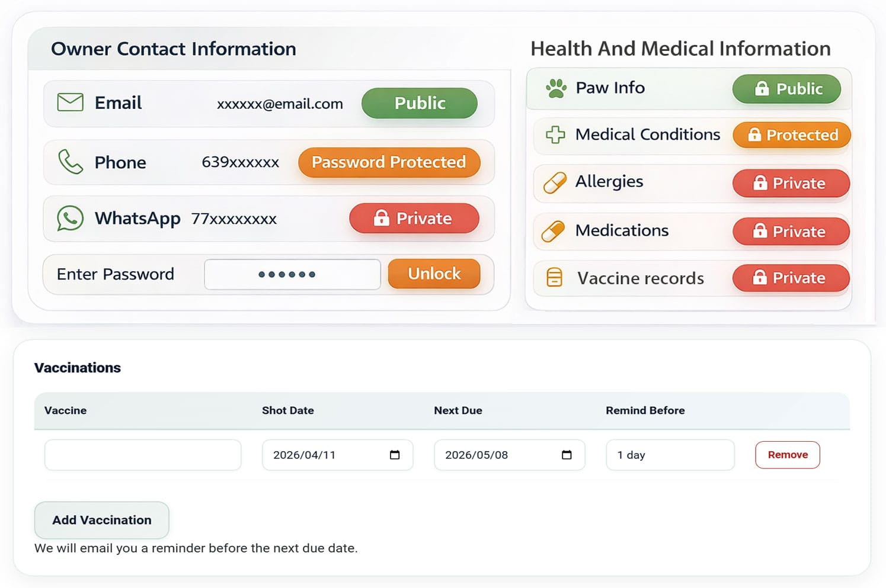Click the Paw Info paw print icon
Image resolution: width=886 pixels, height=588 pixels.
554,88
